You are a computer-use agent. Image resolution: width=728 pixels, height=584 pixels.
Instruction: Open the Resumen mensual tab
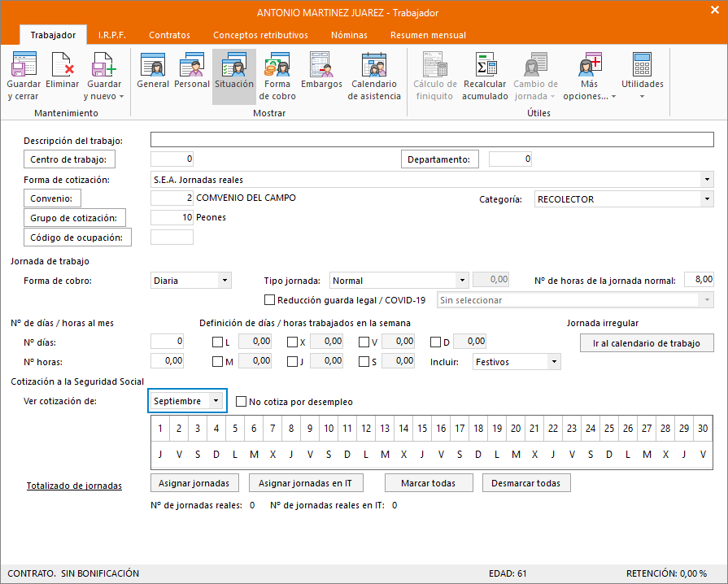(428, 35)
